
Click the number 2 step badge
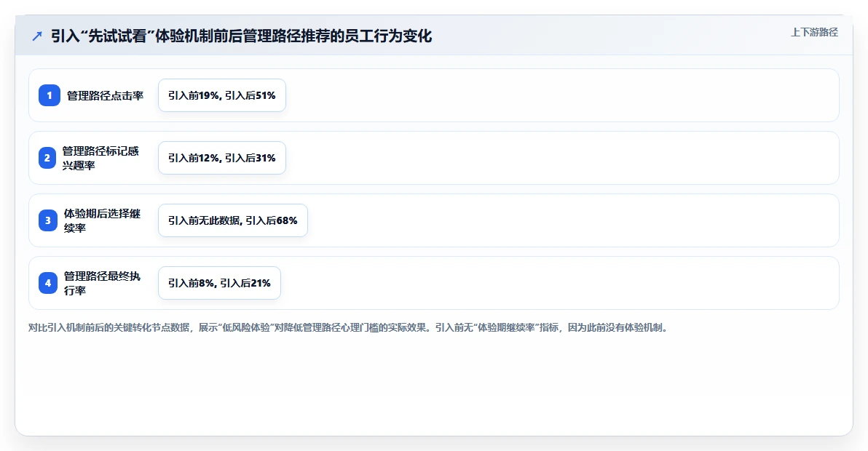(47, 158)
